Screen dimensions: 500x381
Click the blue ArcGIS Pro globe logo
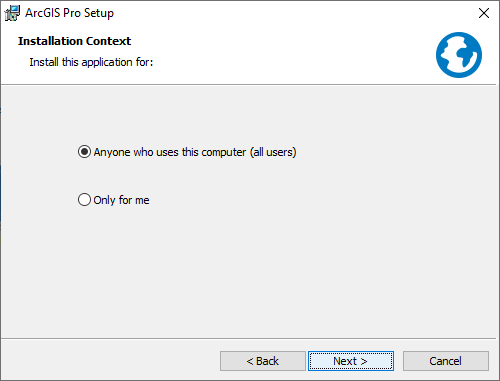pos(459,55)
